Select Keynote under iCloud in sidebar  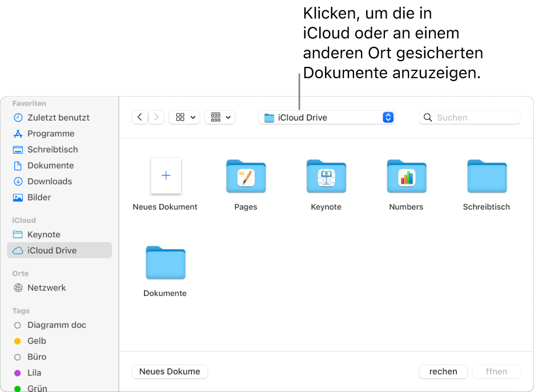(59, 234)
